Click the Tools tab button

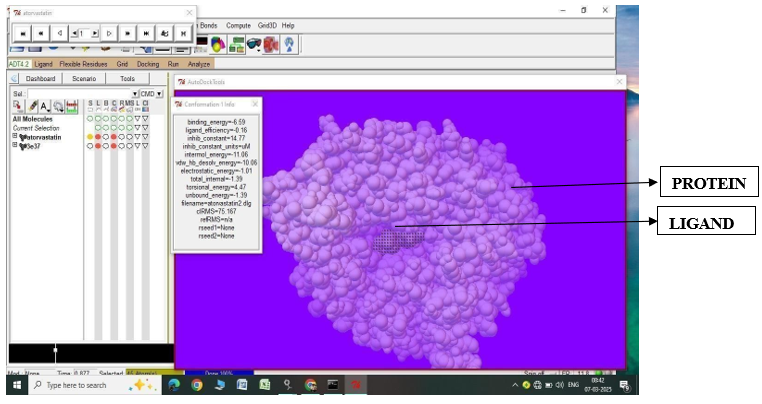127,78
